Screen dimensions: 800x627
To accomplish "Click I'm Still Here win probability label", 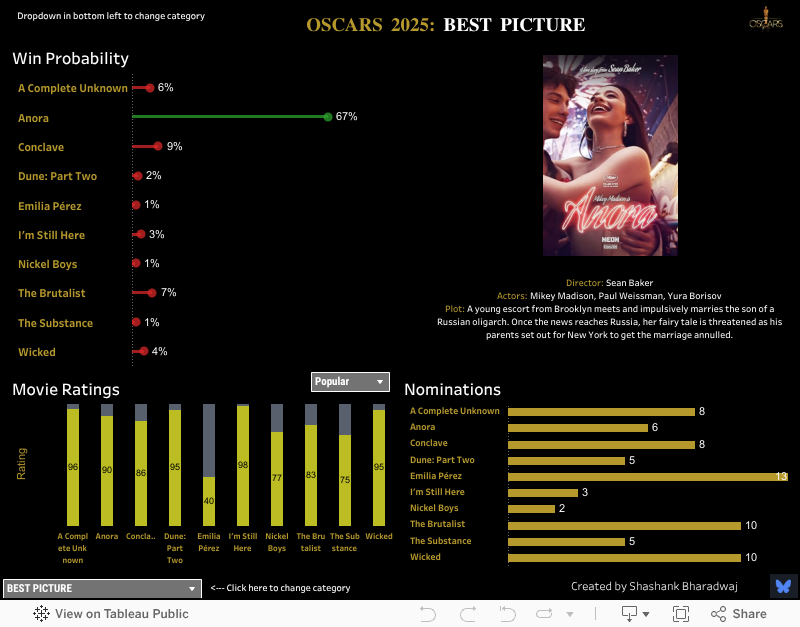I will pyautogui.click(x=52, y=235).
